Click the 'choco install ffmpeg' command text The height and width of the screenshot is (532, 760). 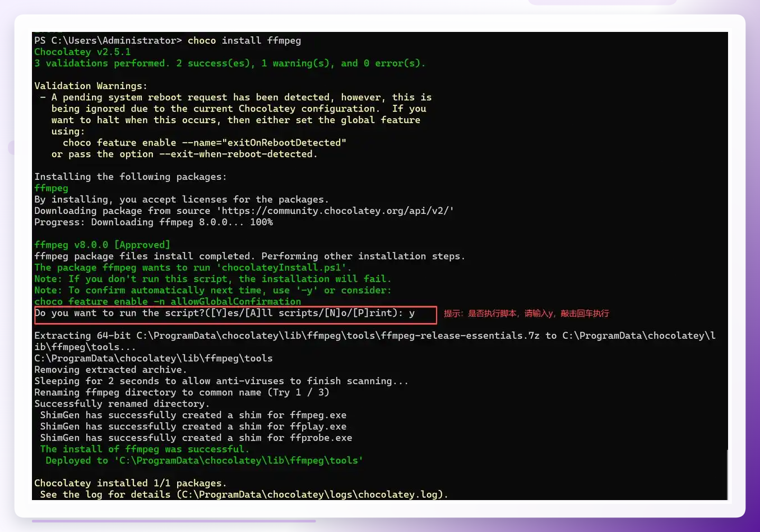click(244, 40)
